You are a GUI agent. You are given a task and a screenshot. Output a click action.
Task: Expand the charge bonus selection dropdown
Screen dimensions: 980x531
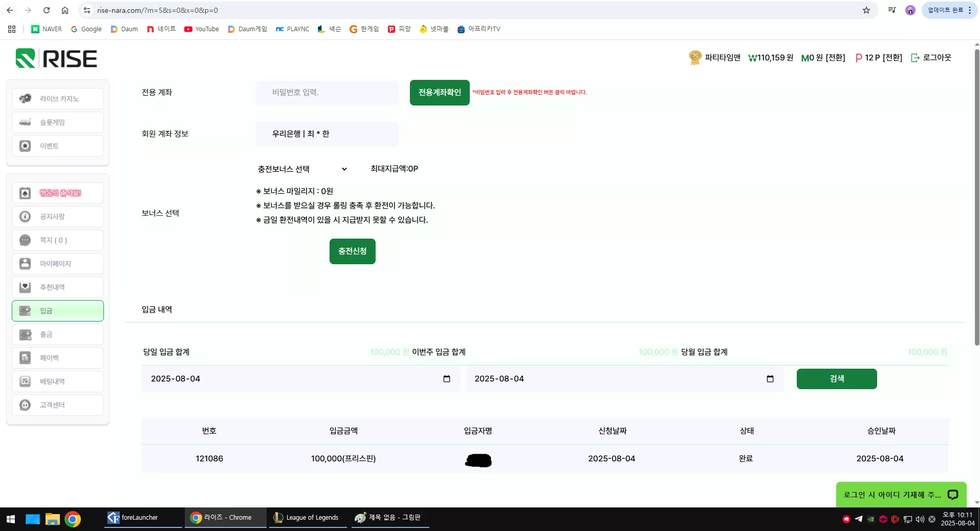pyautogui.click(x=302, y=169)
